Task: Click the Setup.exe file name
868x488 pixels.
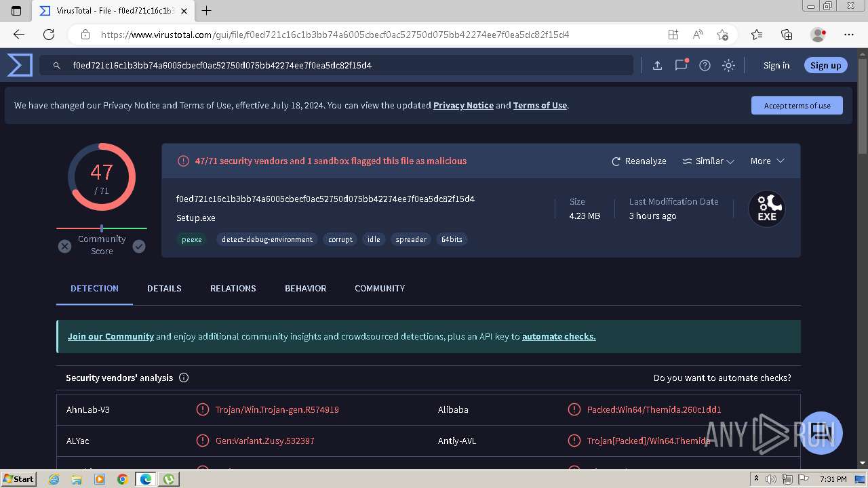Action: tap(196, 218)
